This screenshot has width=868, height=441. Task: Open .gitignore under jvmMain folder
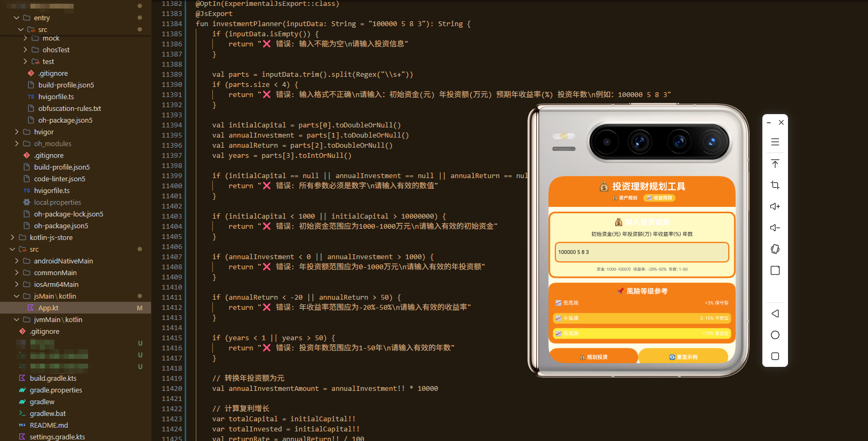tap(45, 331)
